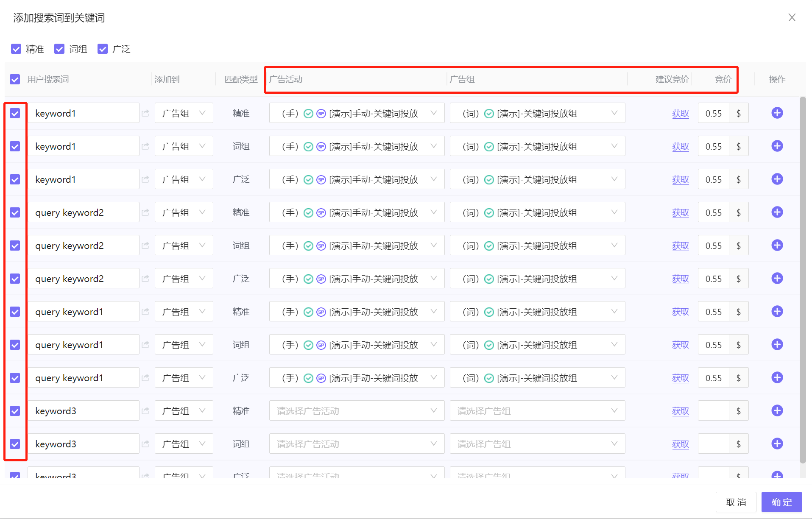812x519 pixels.
Task: Click share icon beside keyword1 精准 input
Action: click(145, 113)
